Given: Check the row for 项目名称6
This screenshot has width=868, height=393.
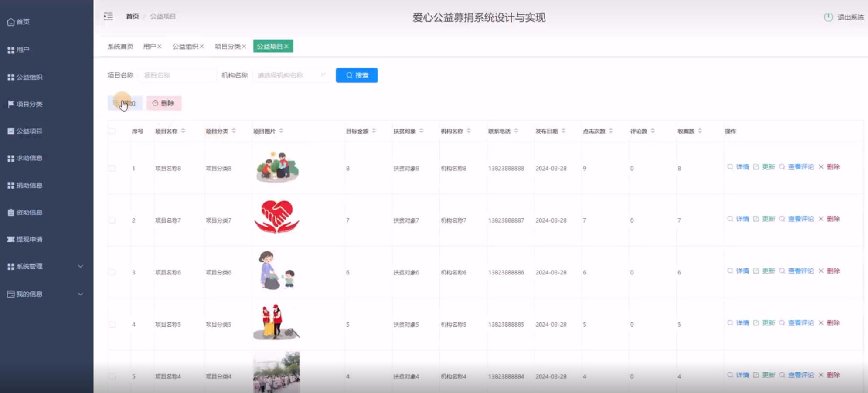Looking at the screenshot, I should [x=112, y=272].
